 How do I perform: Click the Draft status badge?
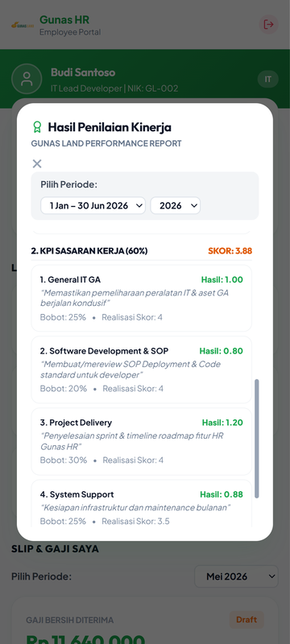click(246, 620)
